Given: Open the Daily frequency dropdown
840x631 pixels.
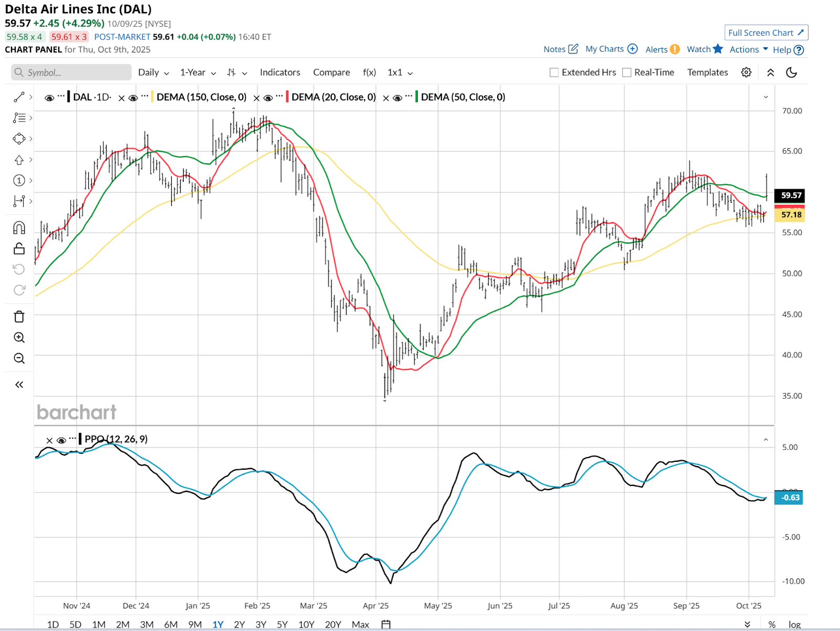Looking at the screenshot, I should (153, 73).
